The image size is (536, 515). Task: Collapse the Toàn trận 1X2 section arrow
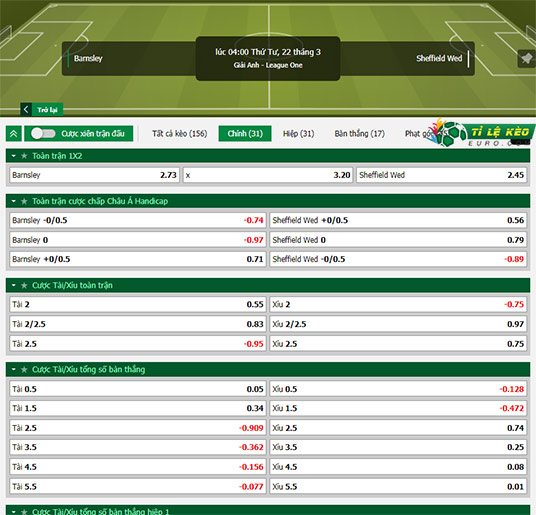pos(14,156)
